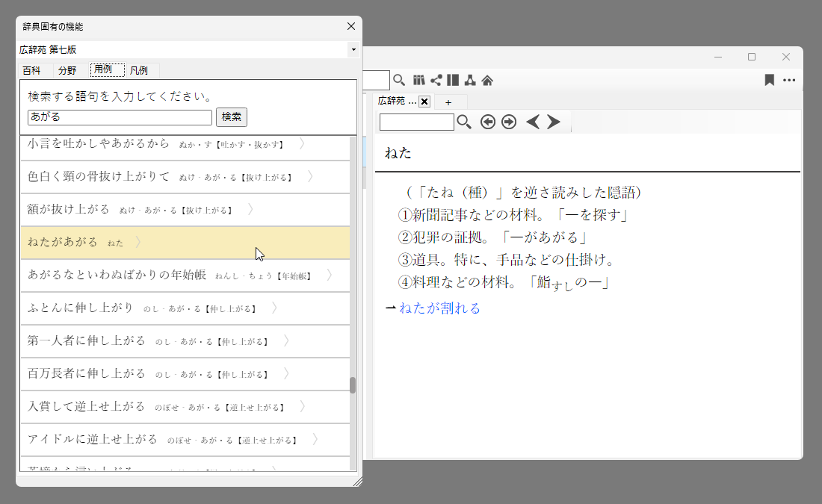Click the home icon in the toolbar
Viewport: 822px width, 504px height.
coord(487,80)
